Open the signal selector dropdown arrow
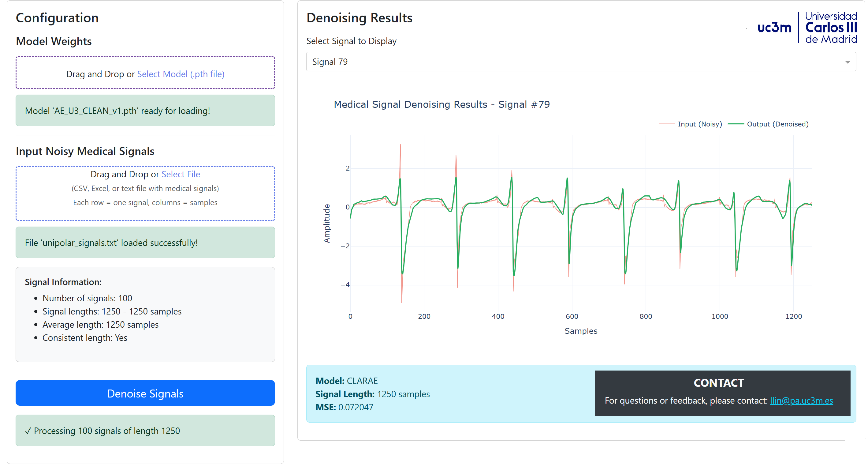The image size is (868, 467). click(848, 62)
